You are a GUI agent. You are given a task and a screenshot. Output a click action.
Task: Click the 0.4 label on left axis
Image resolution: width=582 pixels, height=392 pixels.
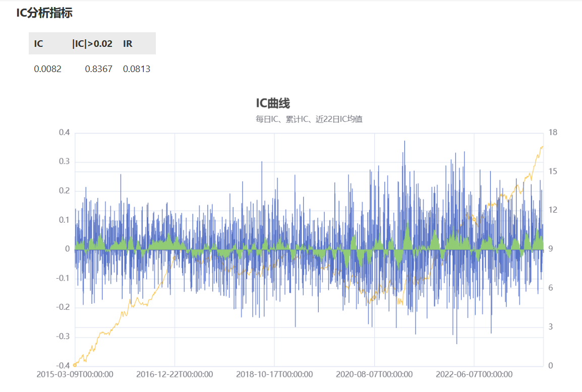(64, 133)
